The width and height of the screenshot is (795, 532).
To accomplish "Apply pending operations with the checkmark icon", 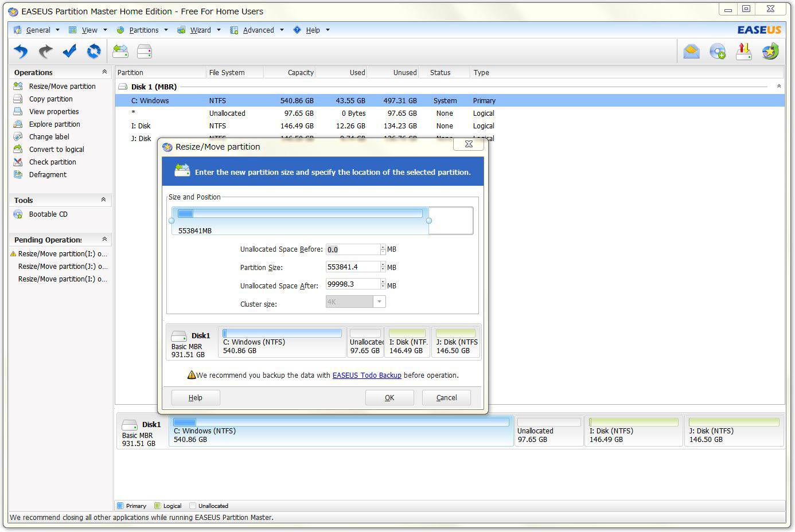I will (x=69, y=52).
